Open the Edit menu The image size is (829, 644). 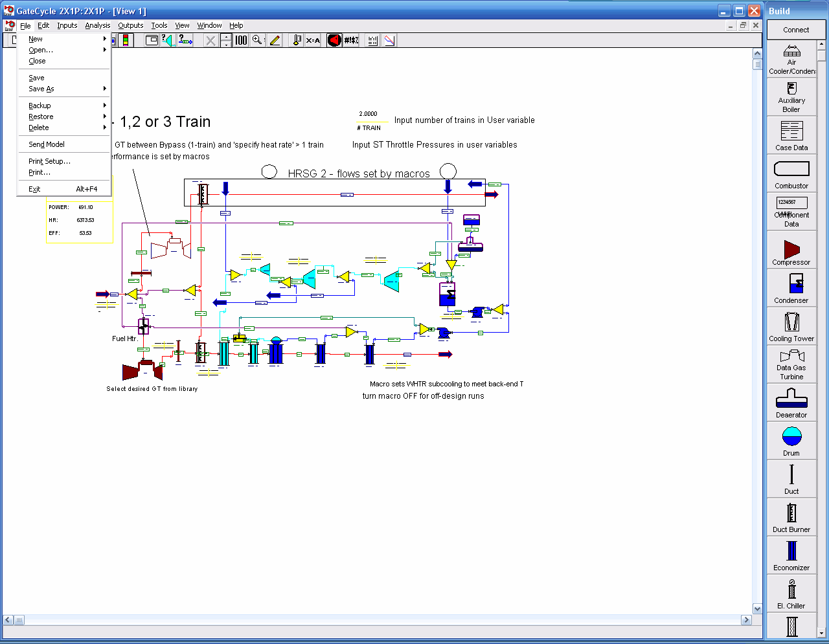[43, 25]
